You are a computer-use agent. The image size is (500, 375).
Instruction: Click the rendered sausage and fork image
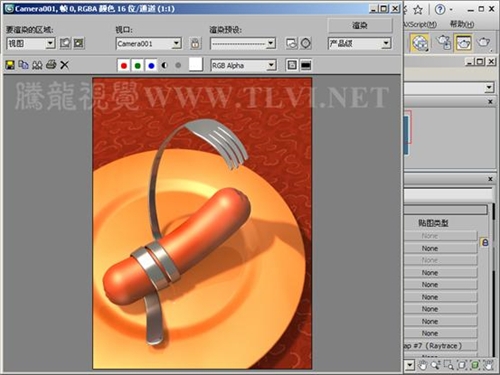point(202,223)
